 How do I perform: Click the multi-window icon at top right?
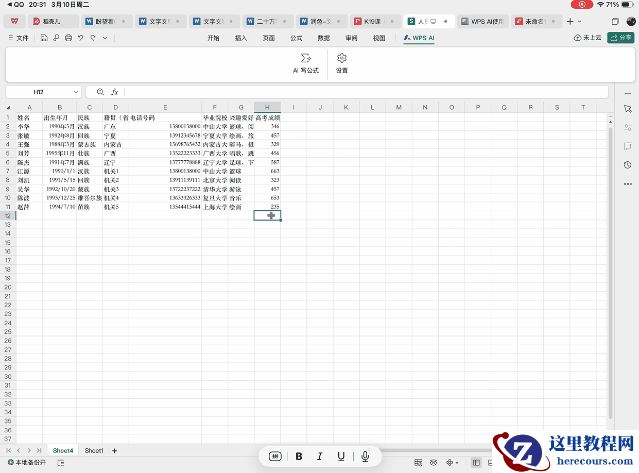tap(615, 21)
